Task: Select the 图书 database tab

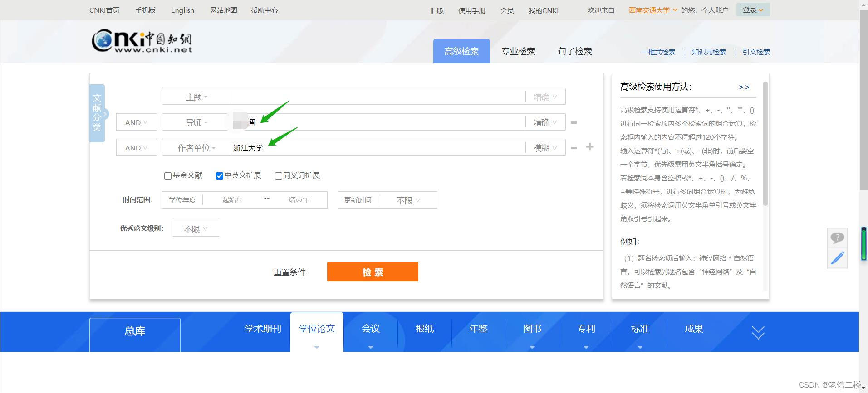Action: point(532,329)
